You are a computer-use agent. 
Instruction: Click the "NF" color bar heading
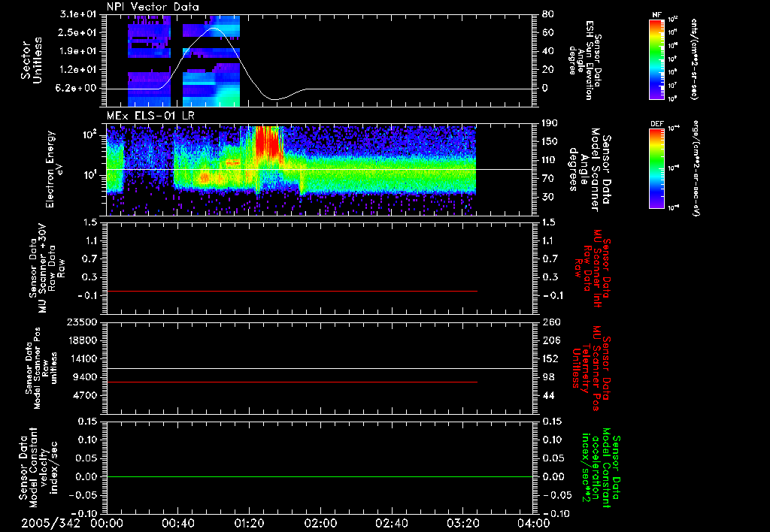coord(656,15)
